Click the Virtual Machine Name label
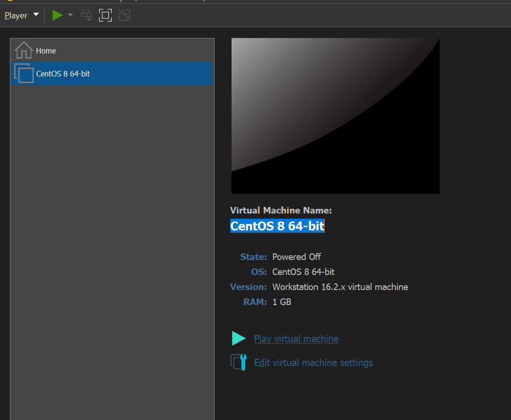This screenshot has width=511, height=420. pos(281,210)
